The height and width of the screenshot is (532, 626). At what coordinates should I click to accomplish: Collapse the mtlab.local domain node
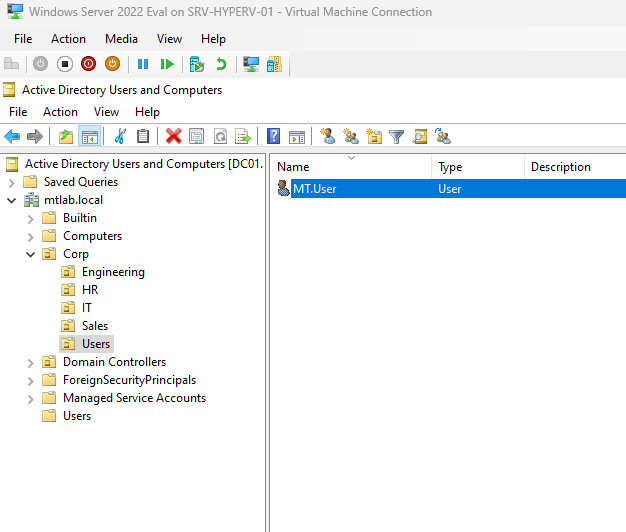12,200
